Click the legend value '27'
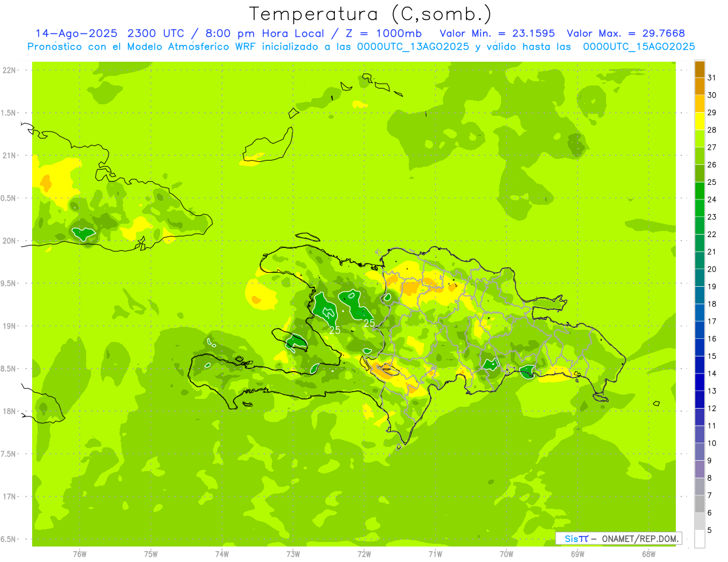Screen dimensions: 728x562 point(712,147)
